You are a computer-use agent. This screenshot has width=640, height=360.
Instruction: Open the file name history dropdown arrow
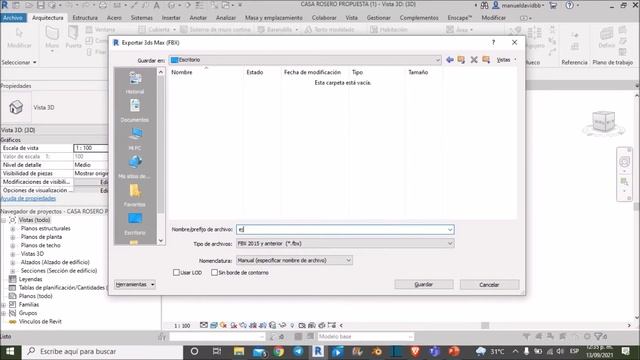[450, 229]
